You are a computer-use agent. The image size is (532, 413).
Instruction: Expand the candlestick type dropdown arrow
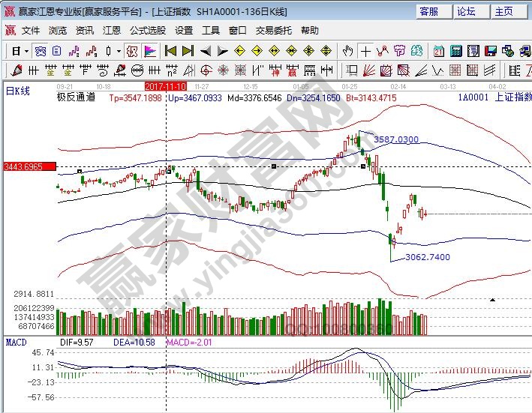point(119,51)
